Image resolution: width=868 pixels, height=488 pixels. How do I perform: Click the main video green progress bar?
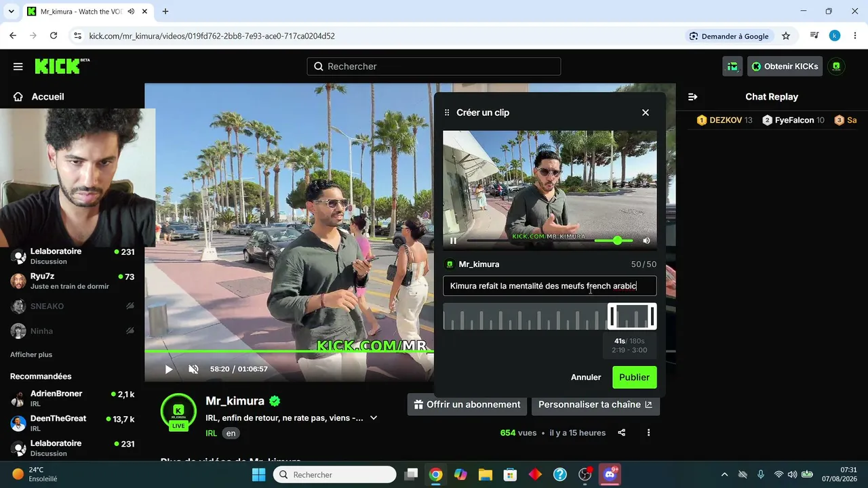tap(290, 351)
